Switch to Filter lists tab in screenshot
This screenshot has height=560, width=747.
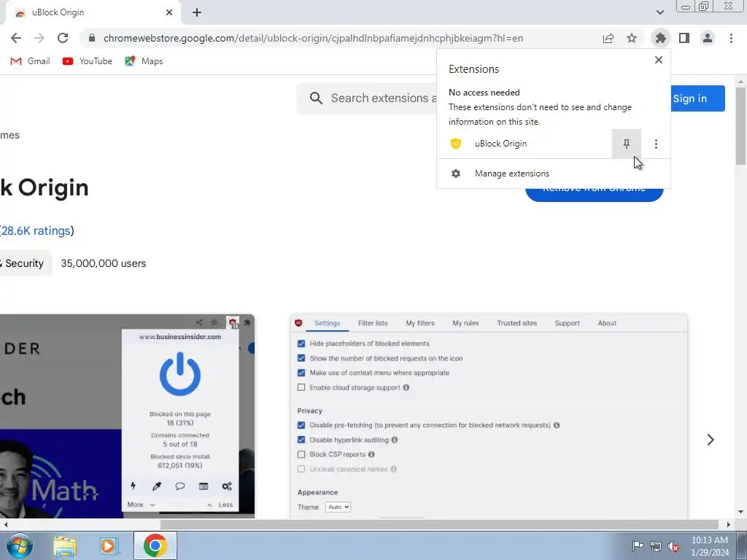pos(373,323)
